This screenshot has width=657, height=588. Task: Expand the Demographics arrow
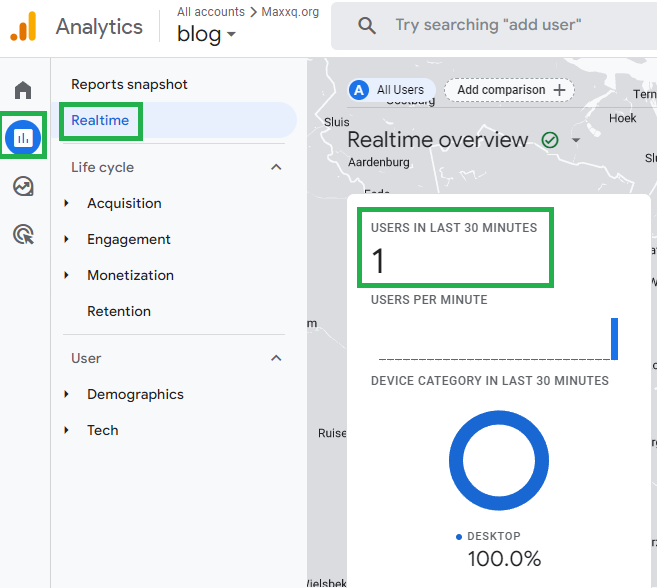click(66, 394)
